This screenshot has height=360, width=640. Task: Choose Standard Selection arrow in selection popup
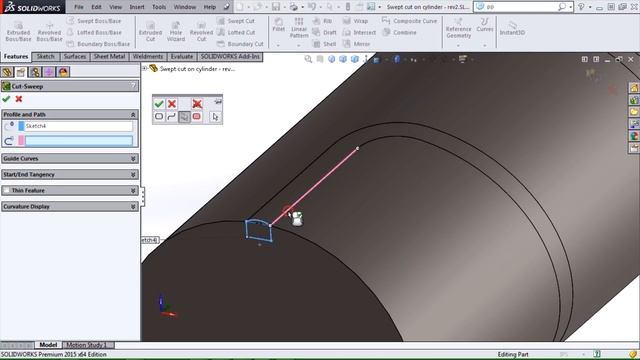(x=216, y=117)
